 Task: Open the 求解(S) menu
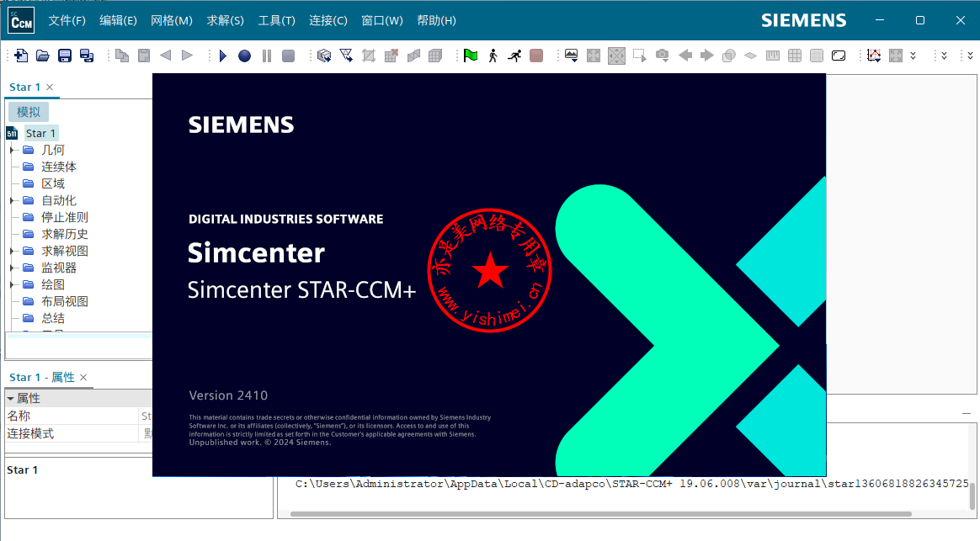(x=225, y=20)
